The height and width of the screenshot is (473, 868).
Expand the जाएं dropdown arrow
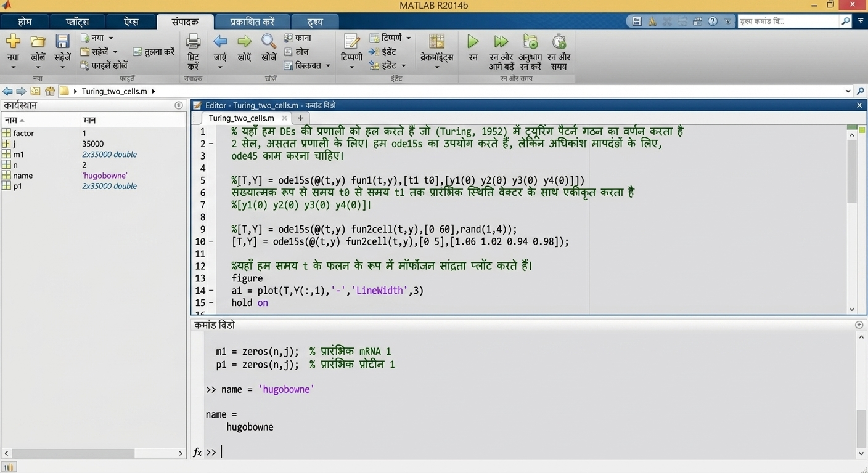220,67
